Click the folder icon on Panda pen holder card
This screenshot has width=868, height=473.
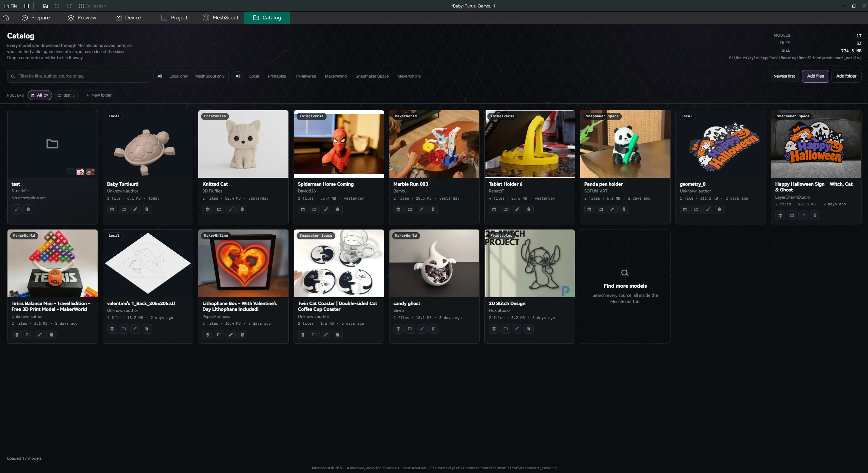coord(601,209)
